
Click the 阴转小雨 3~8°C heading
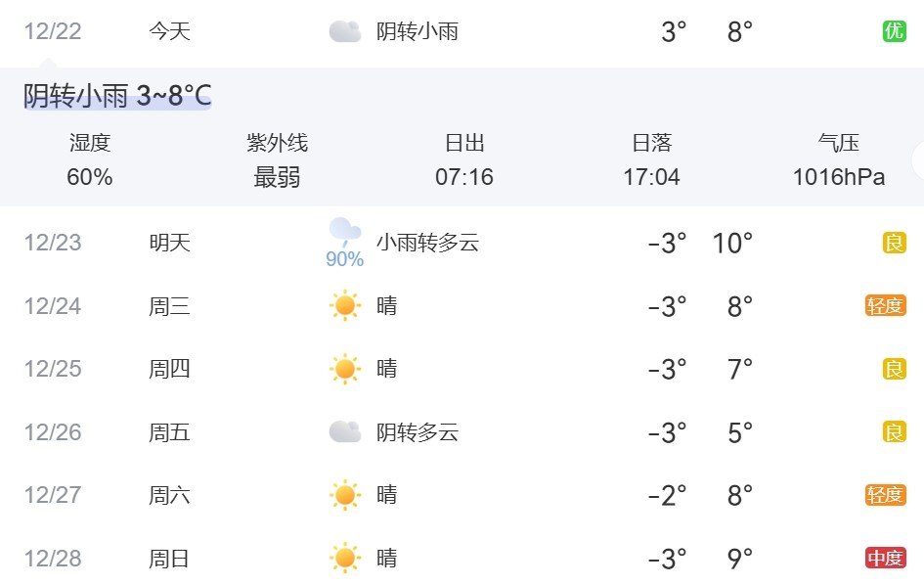tap(117, 96)
